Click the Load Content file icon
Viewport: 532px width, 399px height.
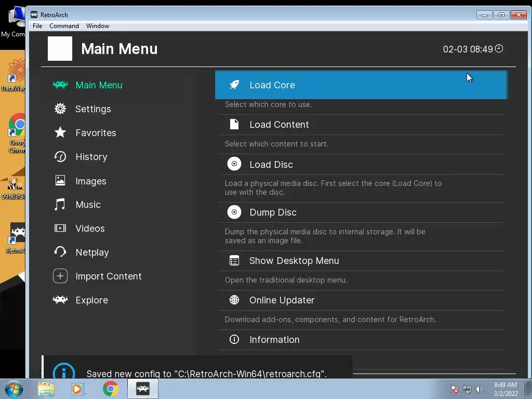(234, 124)
